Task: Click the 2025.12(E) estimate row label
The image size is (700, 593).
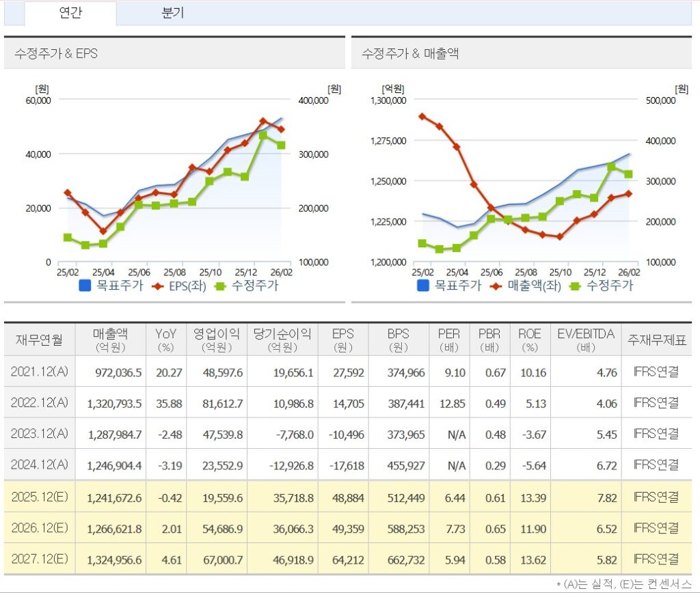Action: tap(40, 497)
